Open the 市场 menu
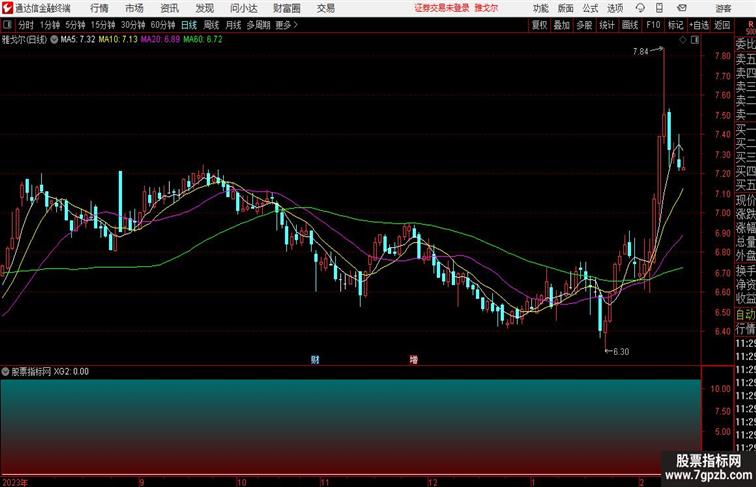This screenshot has width=756, height=487. point(134,8)
